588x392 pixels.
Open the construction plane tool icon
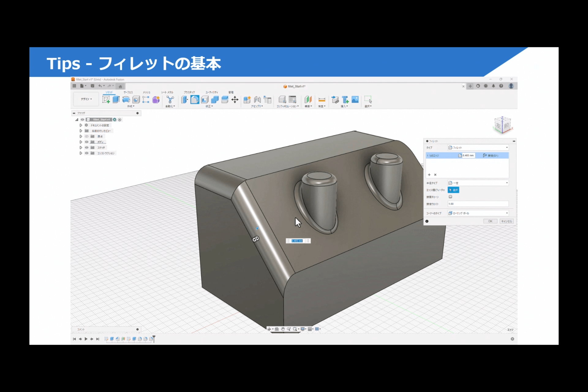[x=308, y=100]
